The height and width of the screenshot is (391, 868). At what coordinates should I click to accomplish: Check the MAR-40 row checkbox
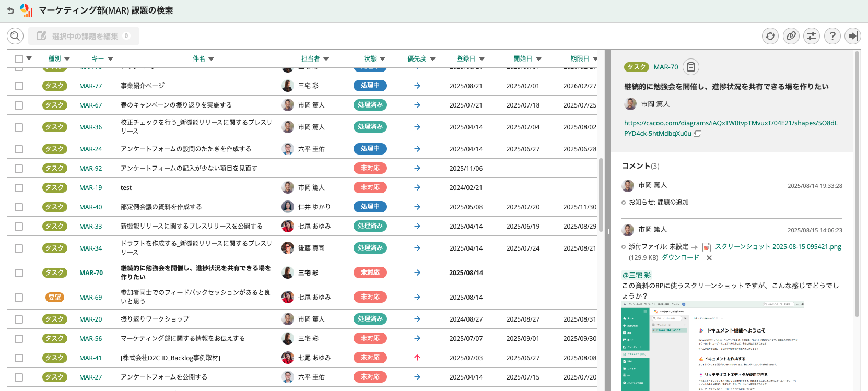coord(19,207)
